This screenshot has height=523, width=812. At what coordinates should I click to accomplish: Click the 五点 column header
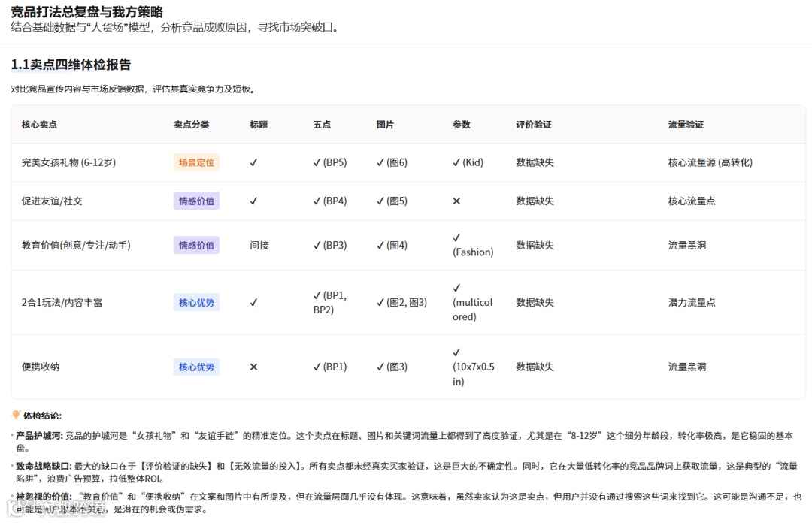[322, 124]
